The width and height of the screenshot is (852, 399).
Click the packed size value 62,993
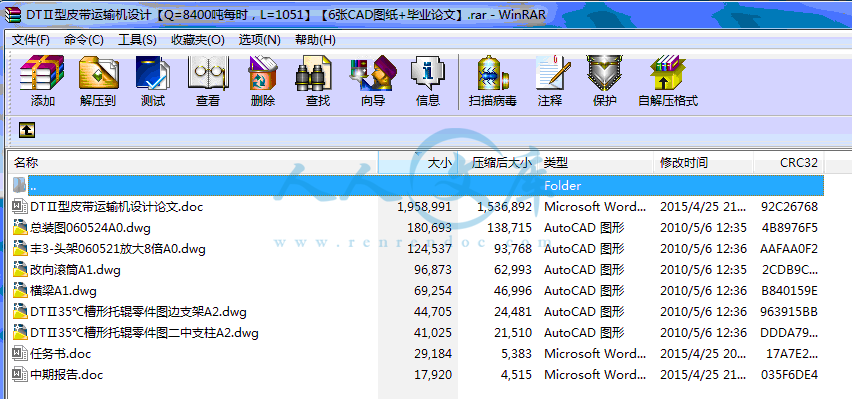point(513,270)
